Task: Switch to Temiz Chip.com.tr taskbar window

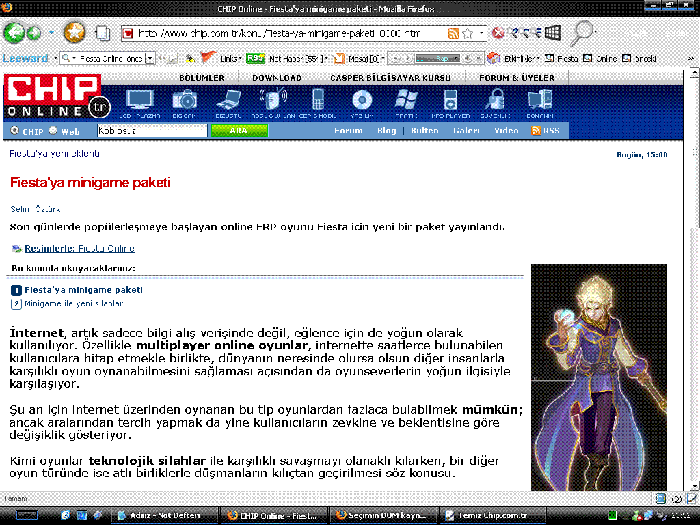Action: [x=493, y=516]
